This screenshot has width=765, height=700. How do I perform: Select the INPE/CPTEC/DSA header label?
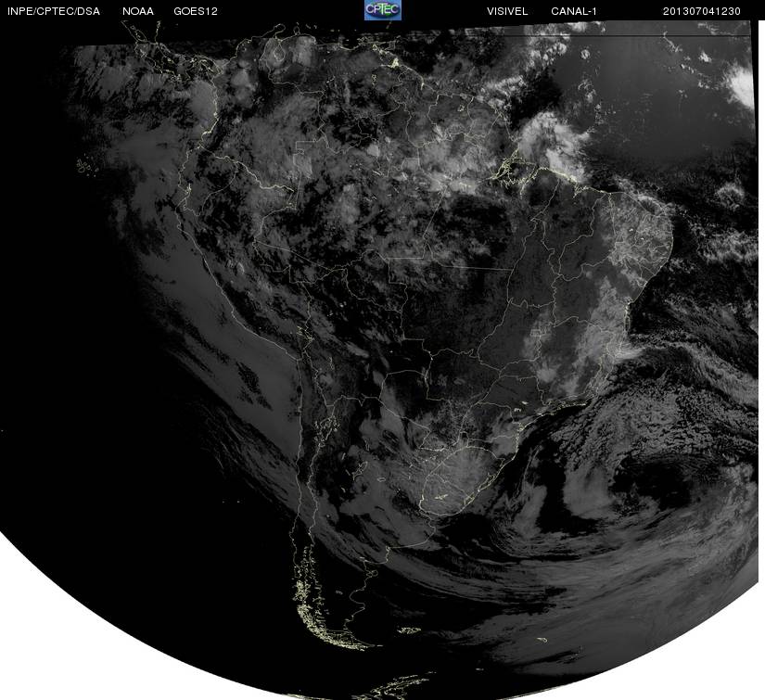54,11
